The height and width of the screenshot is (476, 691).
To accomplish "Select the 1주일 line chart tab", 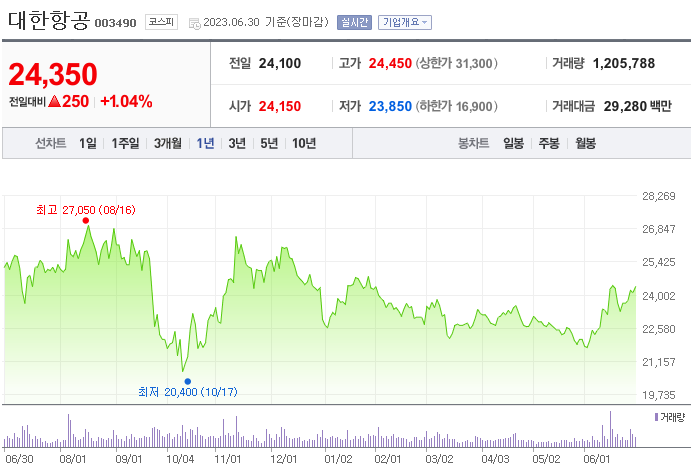I will (125, 143).
